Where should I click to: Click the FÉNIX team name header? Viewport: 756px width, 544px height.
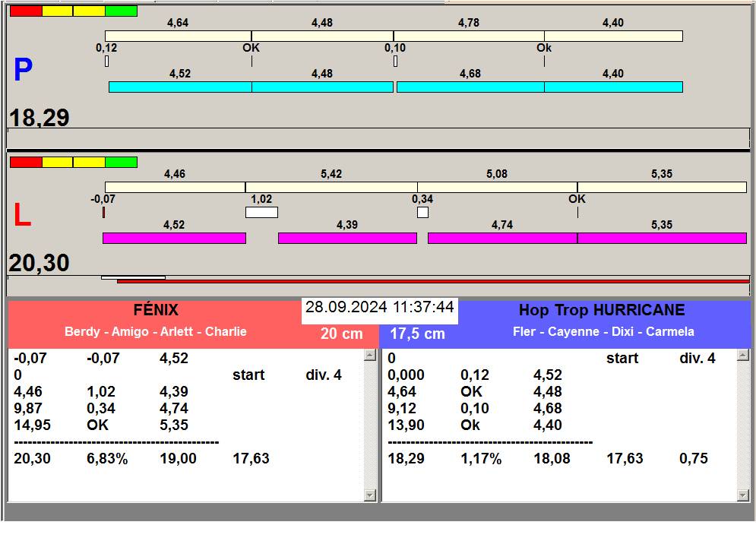(155, 310)
